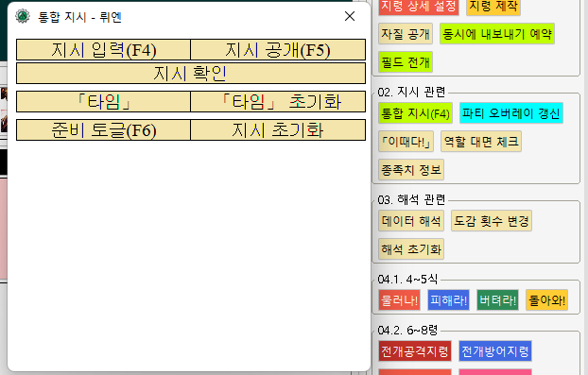The image size is (588, 375).
Task: Click the green 버텨라! button
Action: 497,299
